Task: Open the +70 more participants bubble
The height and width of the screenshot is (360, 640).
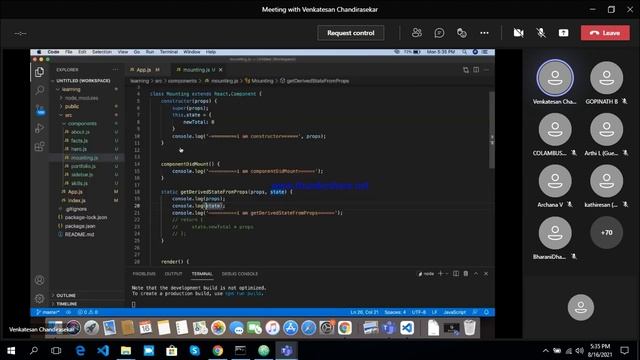Action: (x=607, y=233)
